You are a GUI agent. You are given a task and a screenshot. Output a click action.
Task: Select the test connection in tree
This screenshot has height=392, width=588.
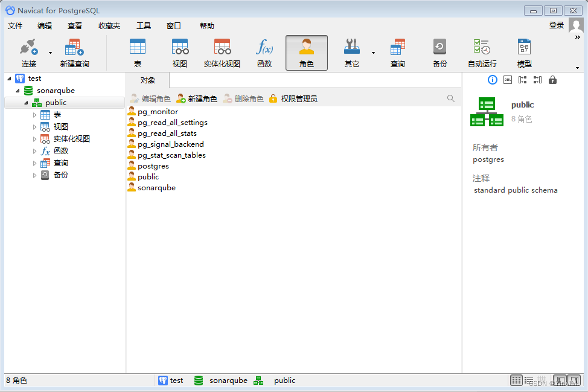[x=34, y=79]
